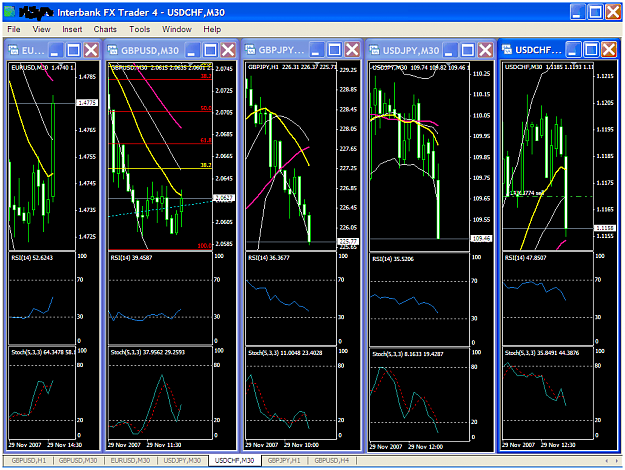Click the RSI(14) 35.5206 label
This screenshot has height=470, width=625.
(393, 259)
